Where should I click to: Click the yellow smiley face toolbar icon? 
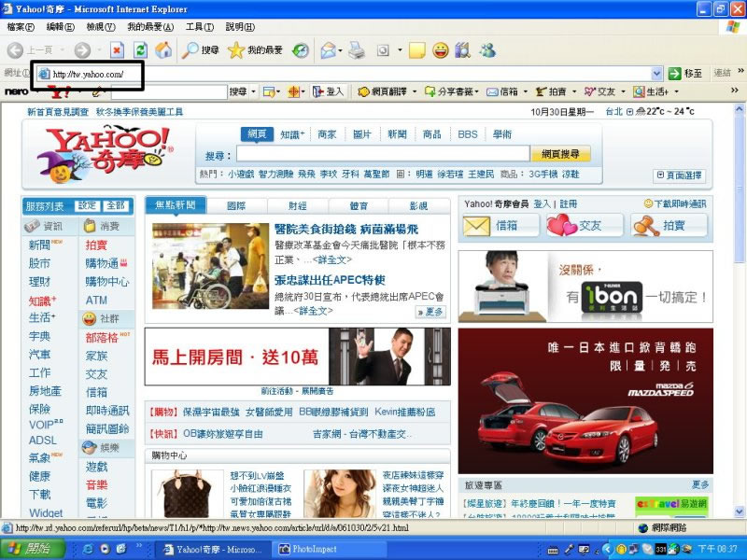coord(440,50)
